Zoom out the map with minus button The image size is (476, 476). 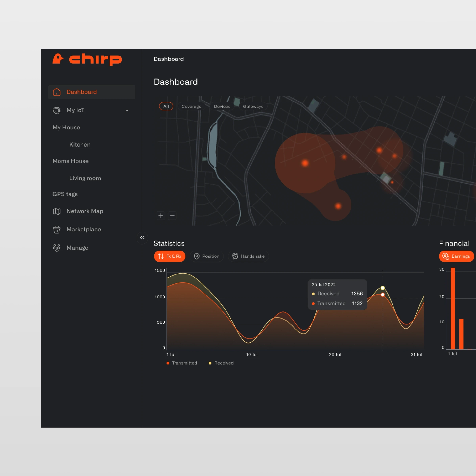click(172, 216)
